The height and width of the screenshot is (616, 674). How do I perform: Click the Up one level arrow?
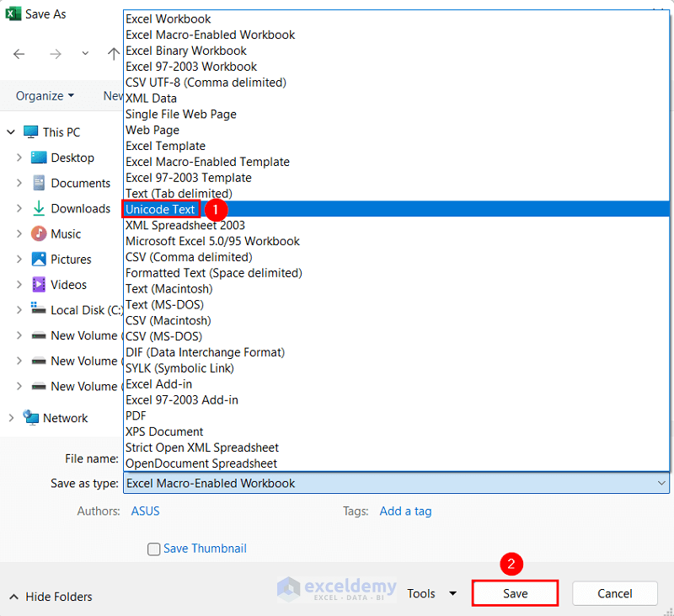[x=114, y=54]
